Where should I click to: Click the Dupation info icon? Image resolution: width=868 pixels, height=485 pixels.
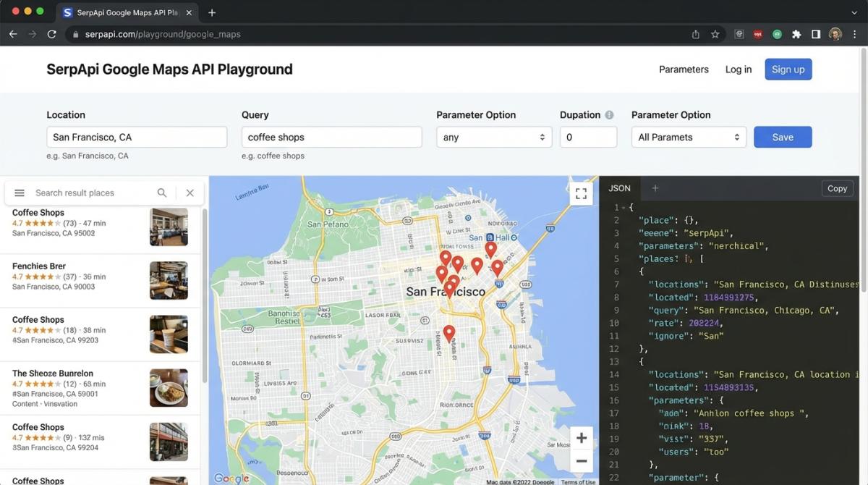point(609,115)
